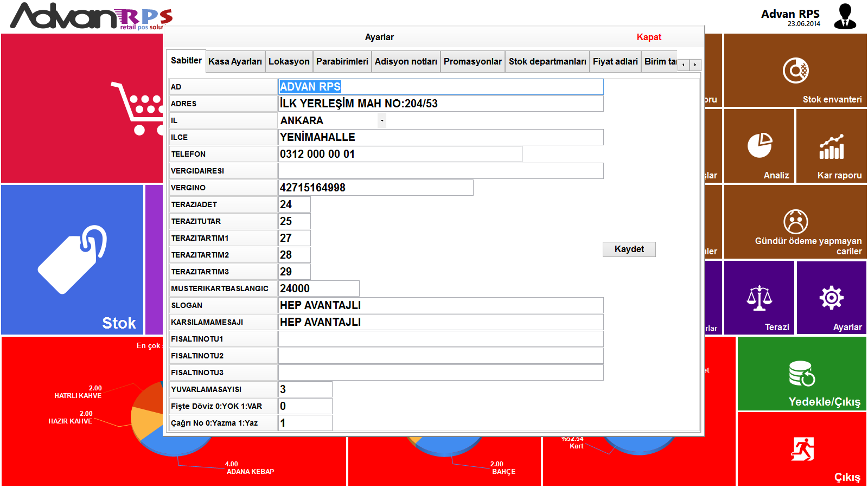Switch to the Parabirimleri tab
The height and width of the screenshot is (488, 868).
[x=342, y=62]
